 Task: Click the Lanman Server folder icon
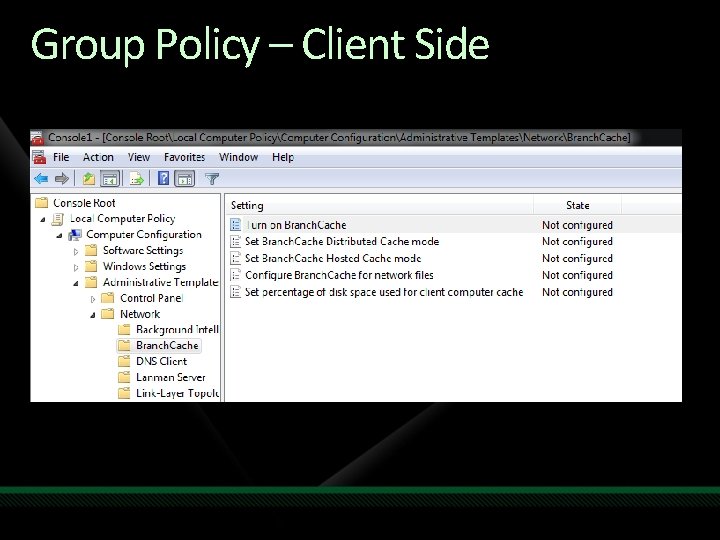click(x=124, y=377)
